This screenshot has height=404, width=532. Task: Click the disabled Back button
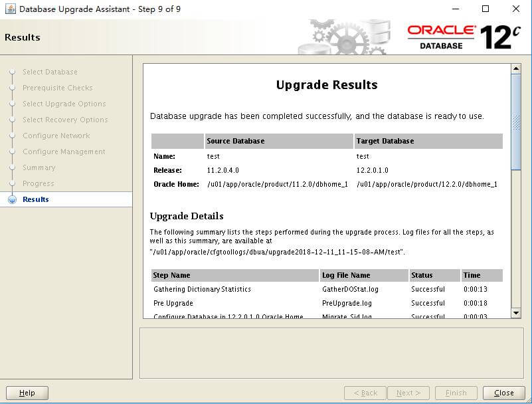[365, 393]
